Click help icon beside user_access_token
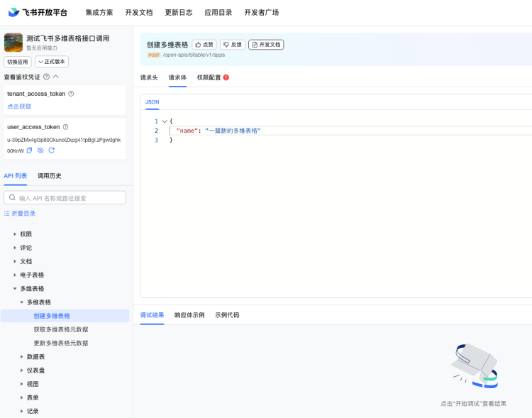Image resolution: width=532 pixels, height=418 pixels. tap(66, 127)
